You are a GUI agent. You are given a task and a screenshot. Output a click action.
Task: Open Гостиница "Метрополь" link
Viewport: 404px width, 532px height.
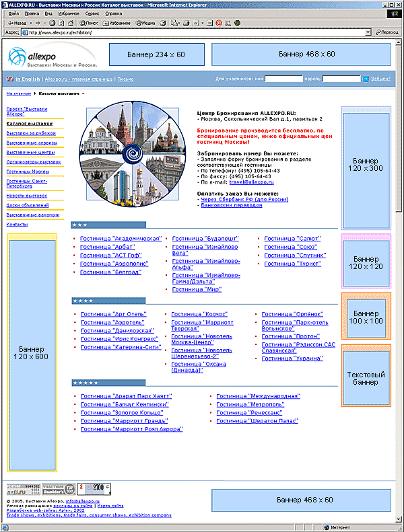click(x=250, y=404)
